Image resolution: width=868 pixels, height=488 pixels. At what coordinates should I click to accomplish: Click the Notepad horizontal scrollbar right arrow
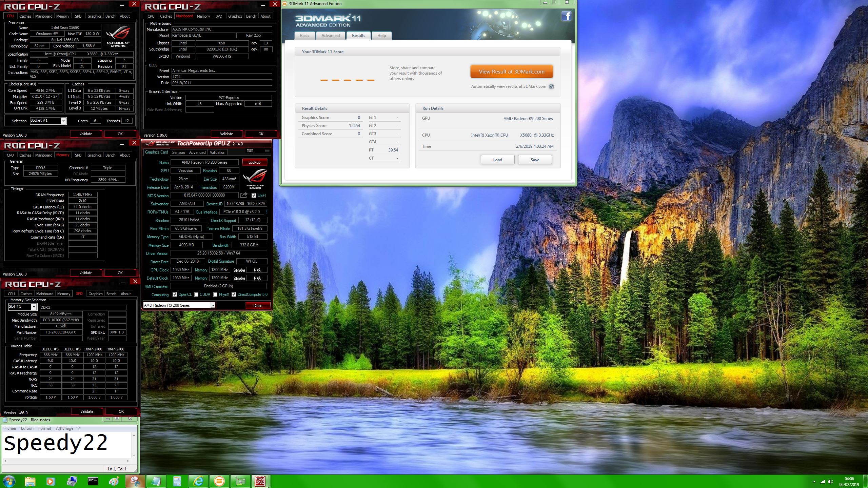pyautogui.click(x=128, y=461)
